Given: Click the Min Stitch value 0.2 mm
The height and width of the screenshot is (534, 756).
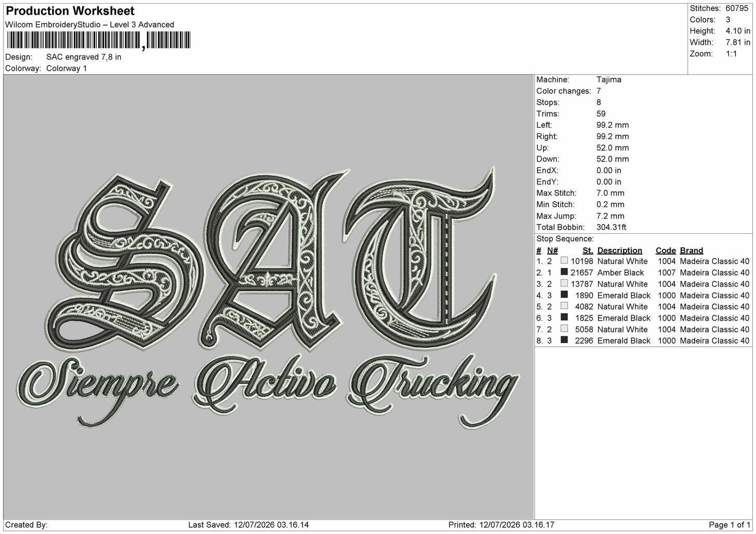Looking at the screenshot, I should pos(611,204).
